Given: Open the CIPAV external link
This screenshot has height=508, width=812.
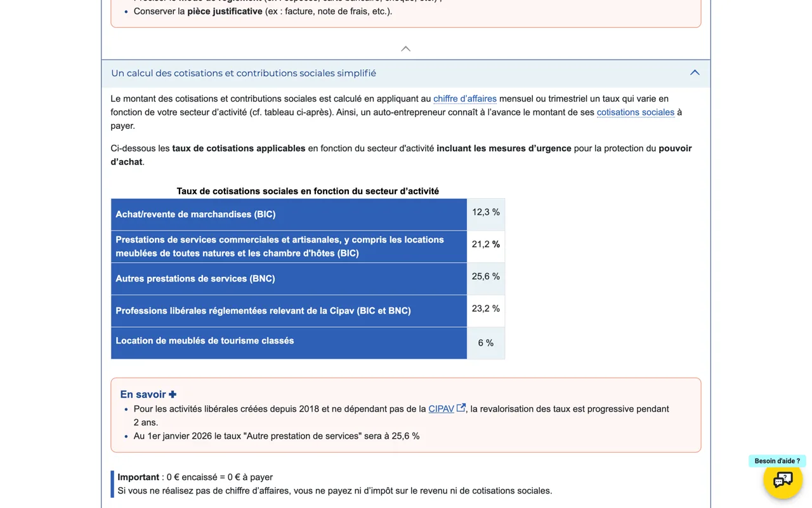Looking at the screenshot, I should point(441,409).
